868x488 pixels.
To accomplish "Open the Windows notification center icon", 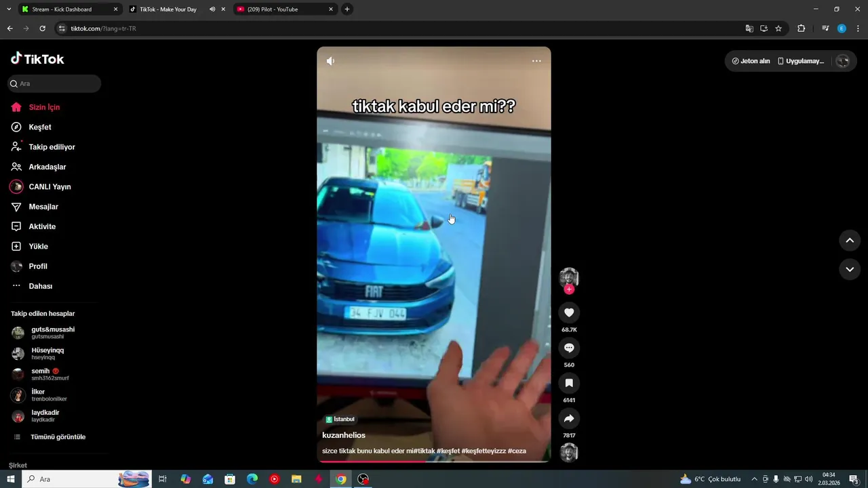I will coord(854,479).
